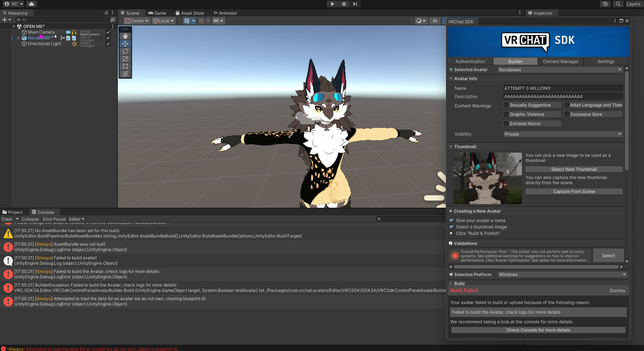Open the Selected Platform Windows dropdown
The image size is (644, 351).
(562, 274)
